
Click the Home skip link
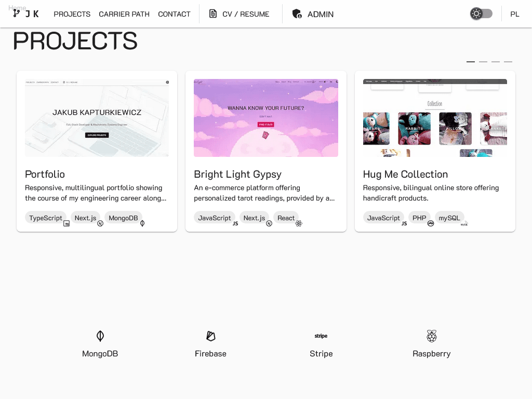[x=17, y=7]
